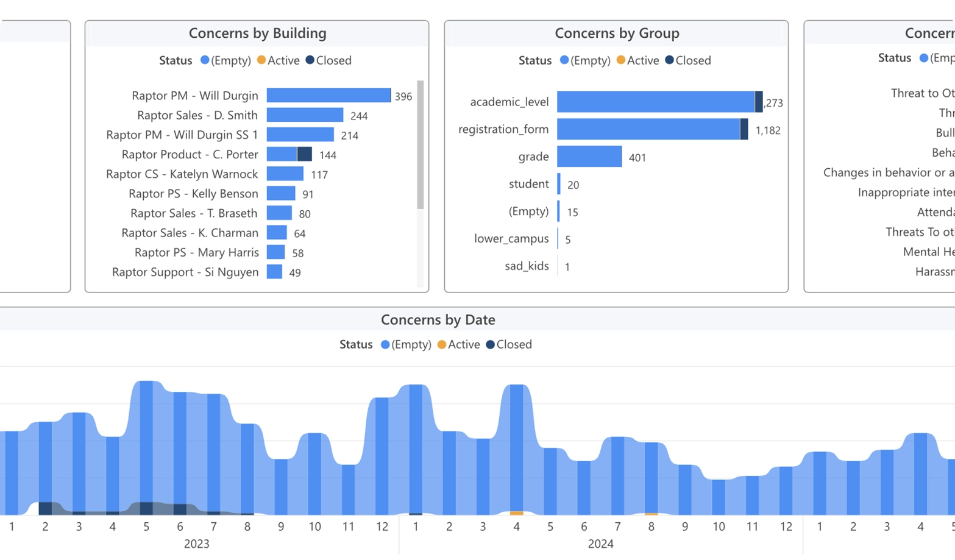Click the (Empty) legend dot in Concerns by Group
Viewport: 955px width, 560px height.
pos(564,60)
